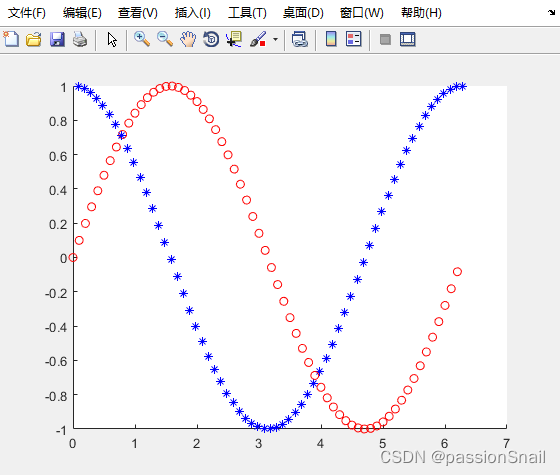Print the figure using the printer icon
This screenshot has width=560, height=475.
tap(80, 39)
